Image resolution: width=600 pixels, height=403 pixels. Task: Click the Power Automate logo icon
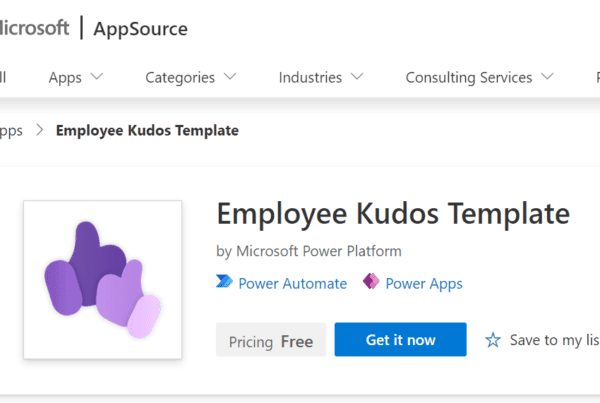click(x=224, y=283)
